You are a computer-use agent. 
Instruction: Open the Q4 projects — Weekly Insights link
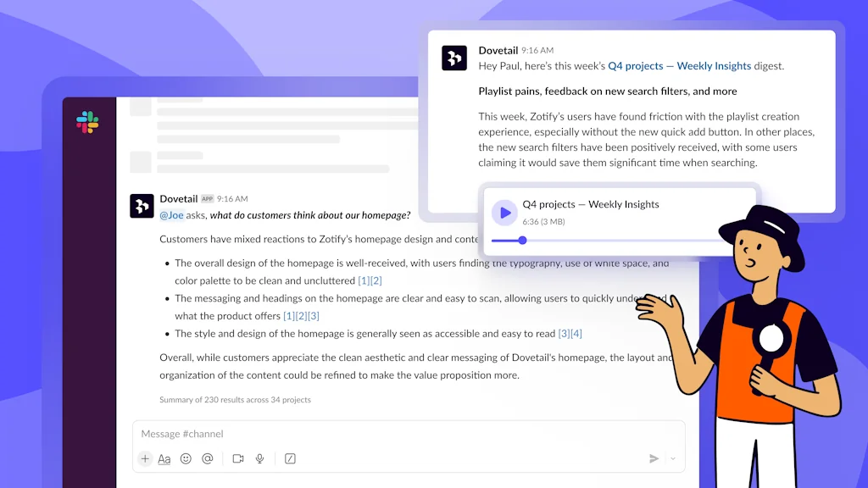pos(678,64)
